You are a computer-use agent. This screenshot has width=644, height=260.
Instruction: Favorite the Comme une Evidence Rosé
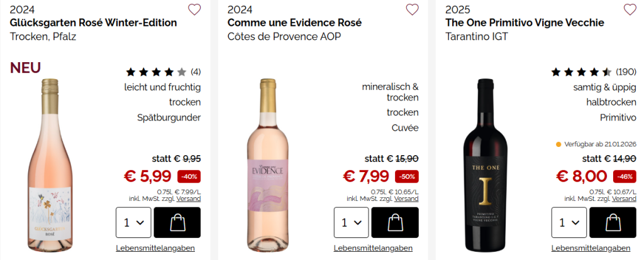(x=412, y=9)
